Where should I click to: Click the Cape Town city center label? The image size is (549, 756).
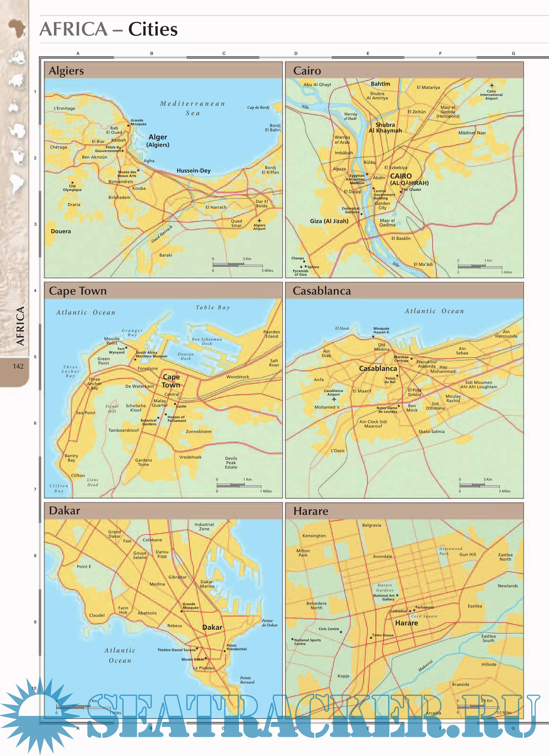(x=171, y=381)
